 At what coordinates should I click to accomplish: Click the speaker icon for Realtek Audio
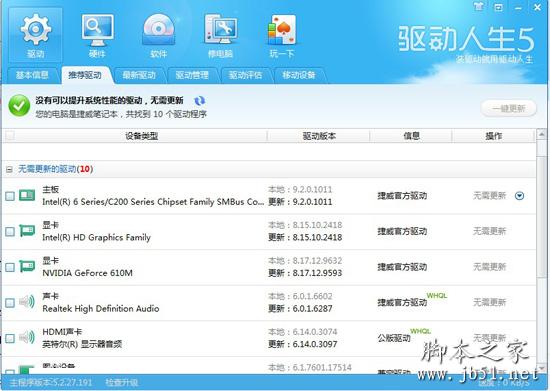pyautogui.click(x=27, y=302)
